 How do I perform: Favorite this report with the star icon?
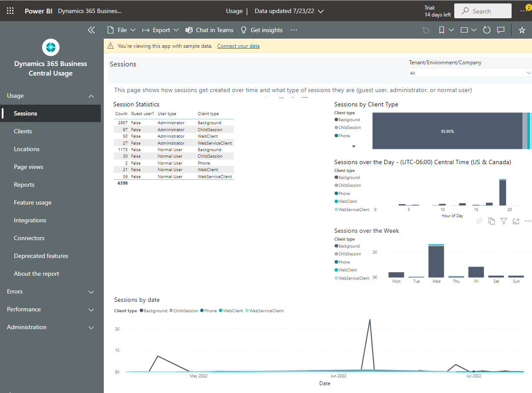pos(522,30)
